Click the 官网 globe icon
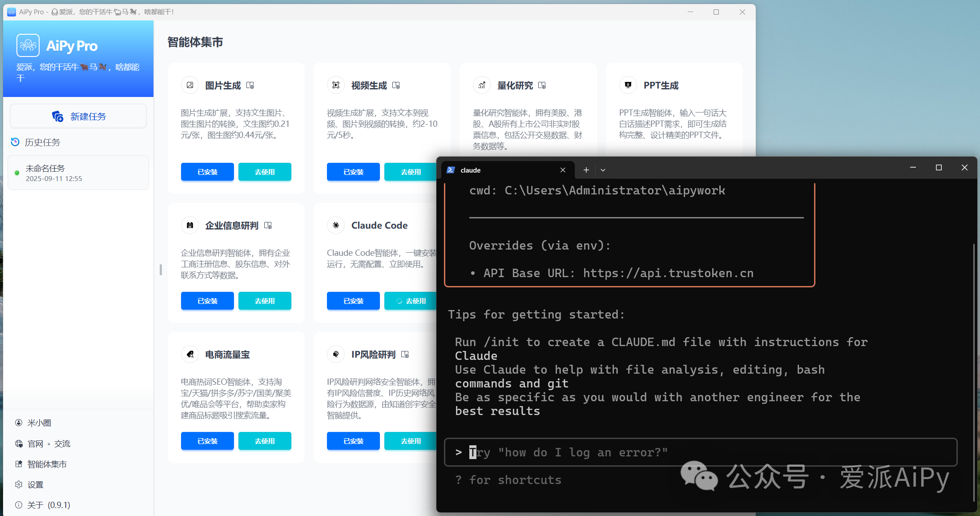Viewport: 980px width, 516px height. point(19,443)
